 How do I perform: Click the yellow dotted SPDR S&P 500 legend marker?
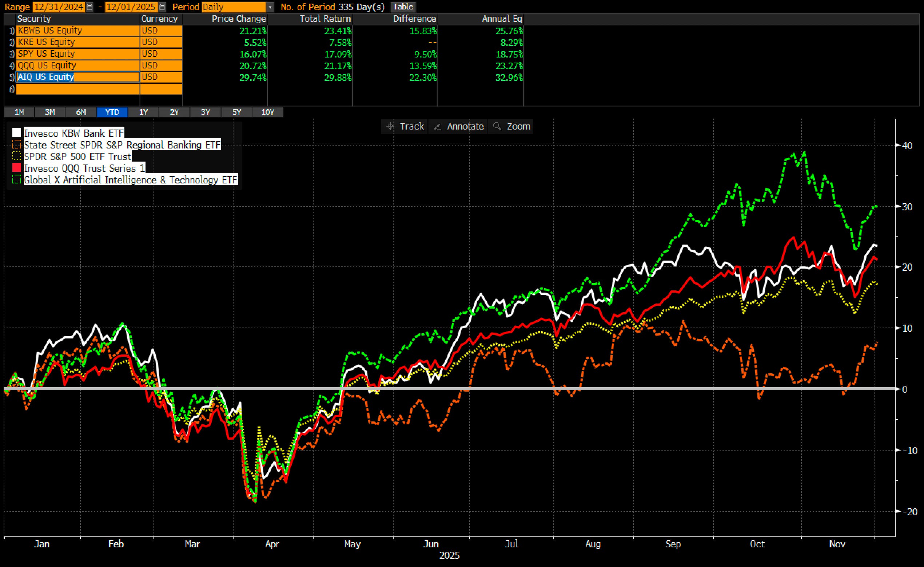(16, 156)
